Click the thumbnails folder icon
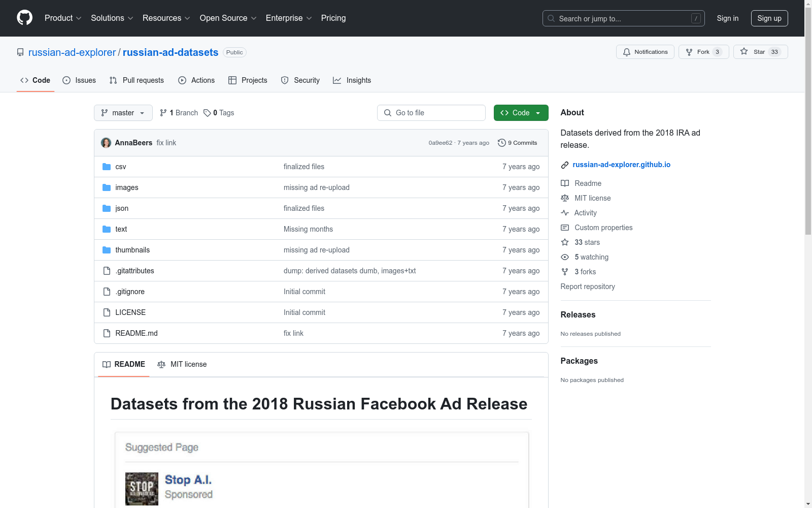The width and height of the screenshot is (812, 508). pos(107,250)
